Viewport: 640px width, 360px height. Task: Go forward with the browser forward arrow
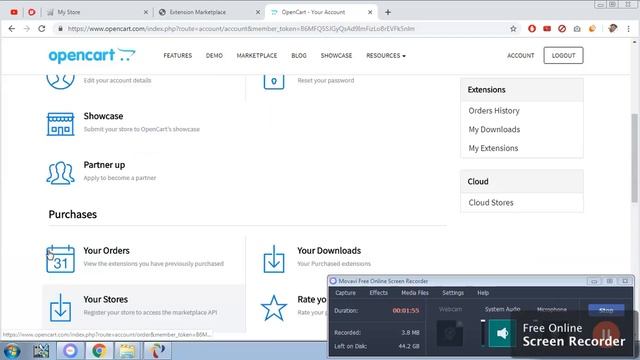(27, 29)
